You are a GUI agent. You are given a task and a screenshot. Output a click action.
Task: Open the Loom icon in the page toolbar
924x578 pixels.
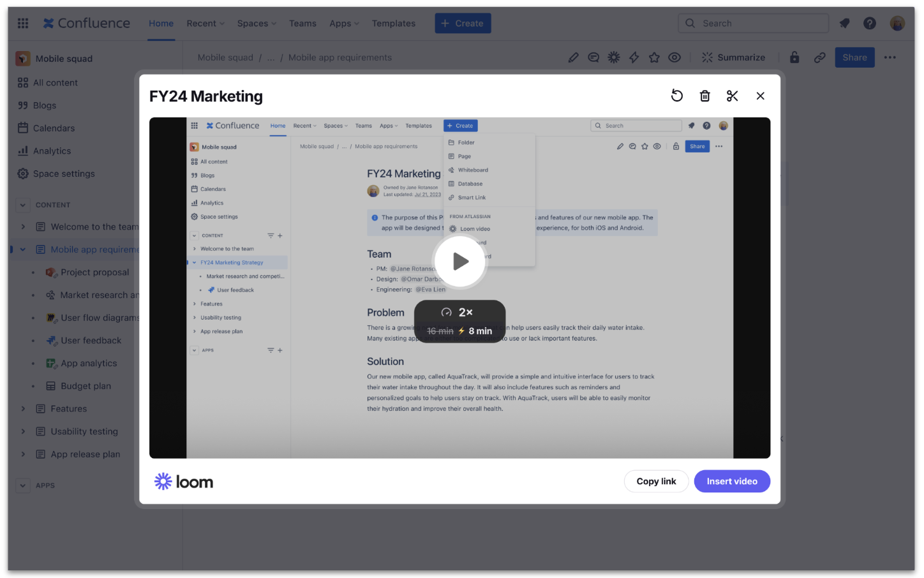[613, 57]
